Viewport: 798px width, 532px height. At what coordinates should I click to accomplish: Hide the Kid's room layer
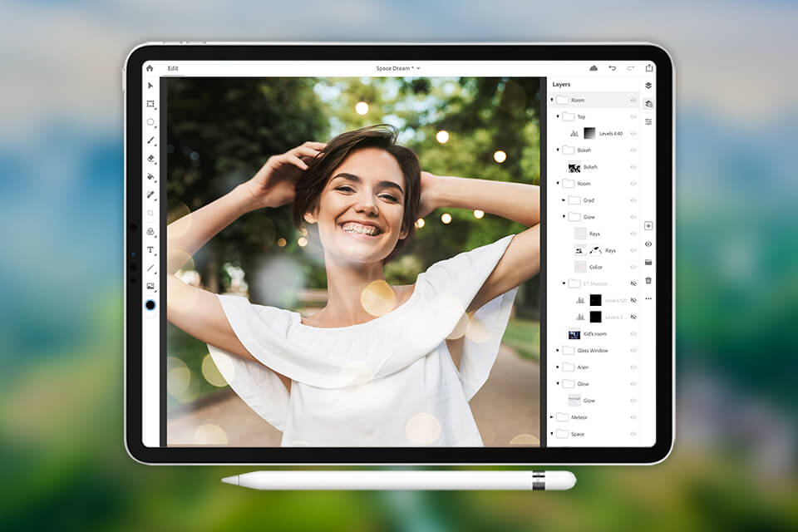coord(632,333)
